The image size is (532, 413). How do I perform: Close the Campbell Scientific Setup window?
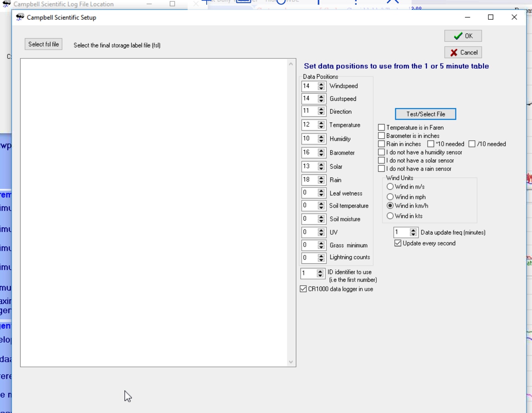click(x=514, y=17)
